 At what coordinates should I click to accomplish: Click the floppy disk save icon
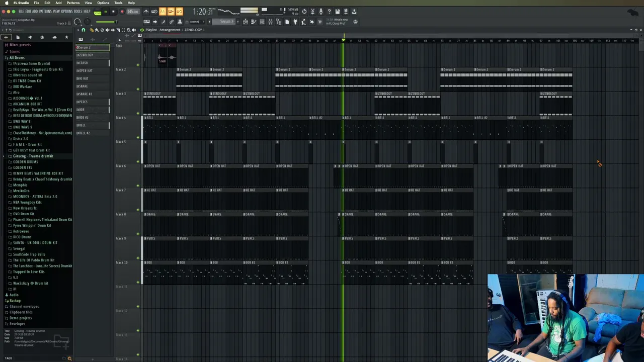[x=338, y=11]
